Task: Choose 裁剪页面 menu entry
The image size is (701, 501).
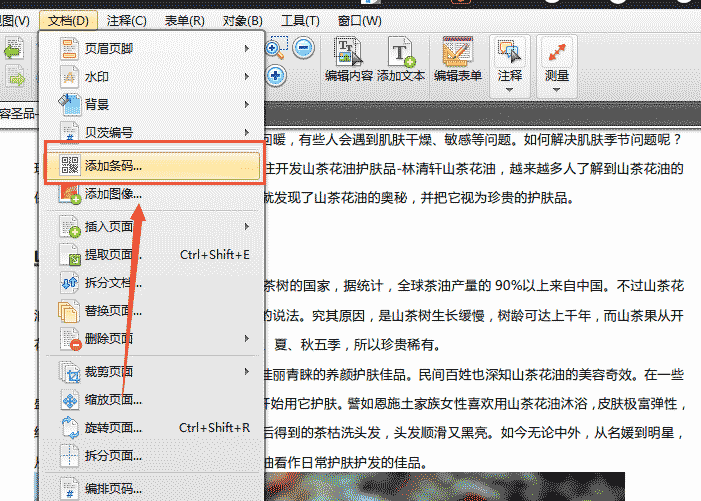Action: tap(152, 371)
